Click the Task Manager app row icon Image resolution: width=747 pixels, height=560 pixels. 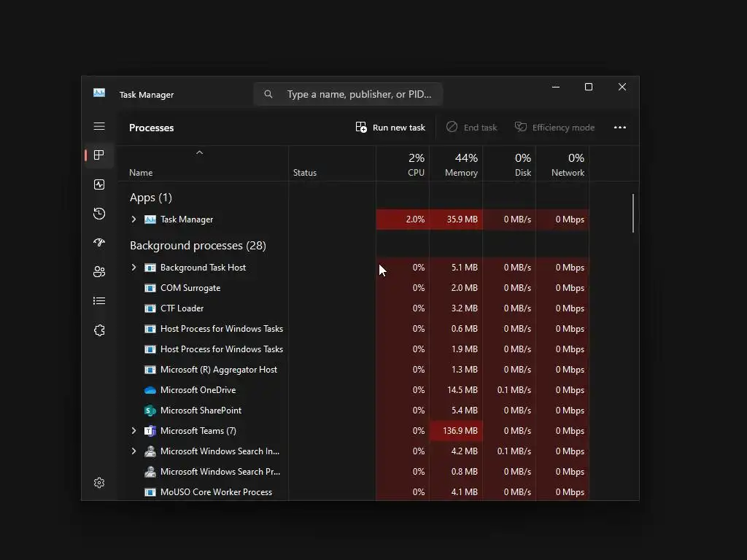point(150,219)
